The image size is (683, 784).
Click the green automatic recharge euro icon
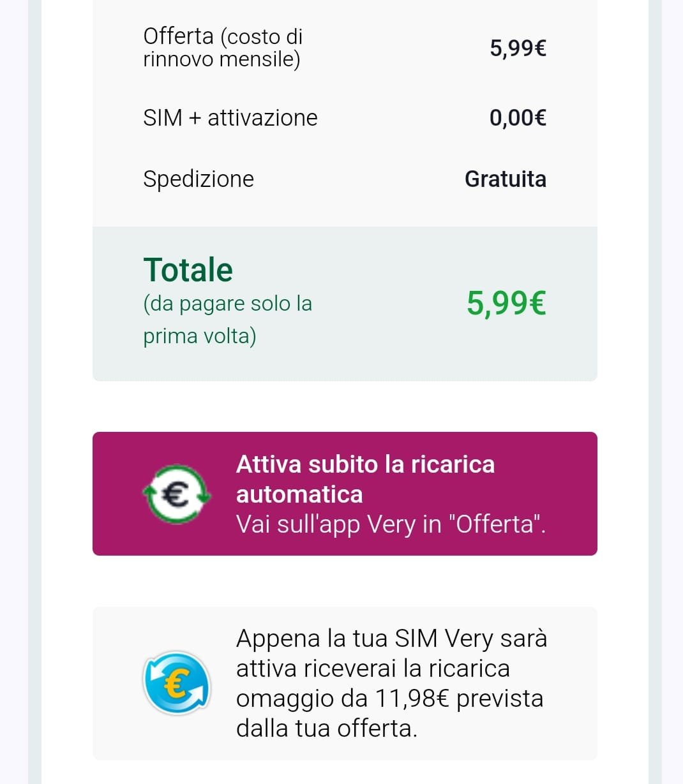point(177,494)
